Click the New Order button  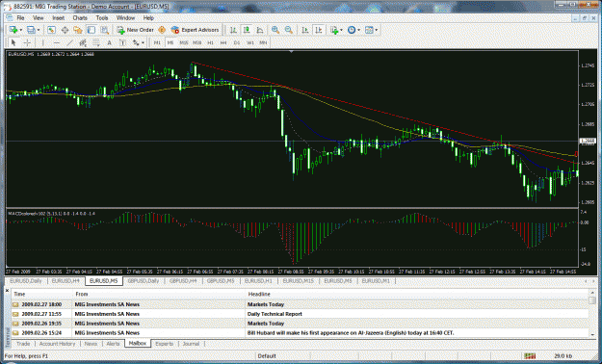[135, 30]
